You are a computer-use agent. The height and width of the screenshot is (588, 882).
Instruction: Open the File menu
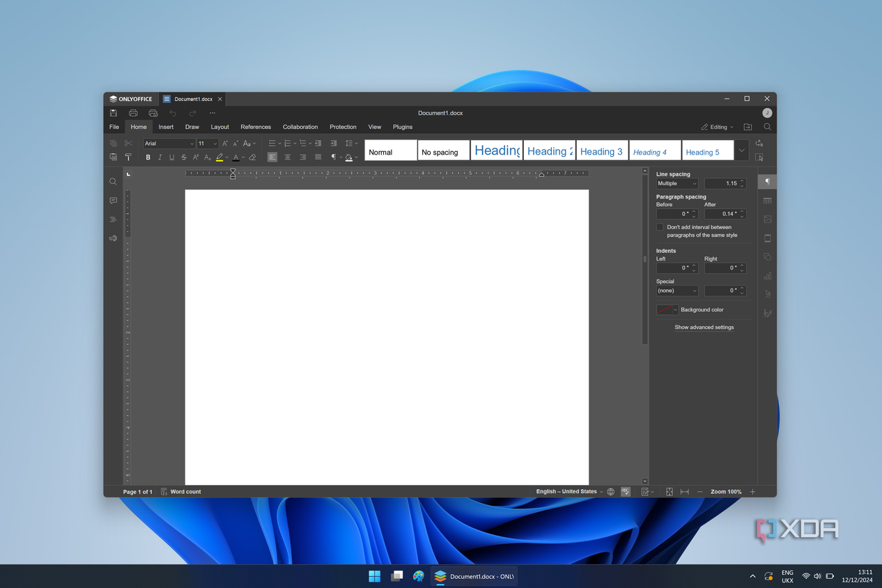[x=114, y=127]
